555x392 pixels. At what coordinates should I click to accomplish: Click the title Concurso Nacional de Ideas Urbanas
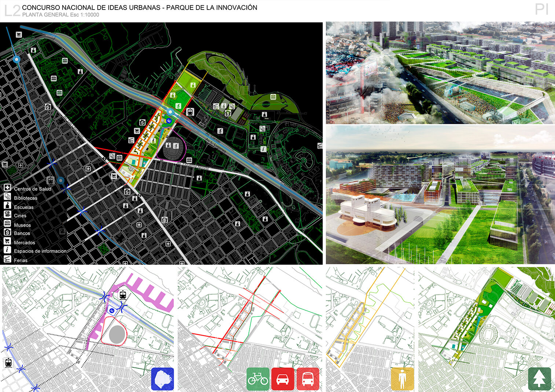pyautogui.click(x=140, y=8)
